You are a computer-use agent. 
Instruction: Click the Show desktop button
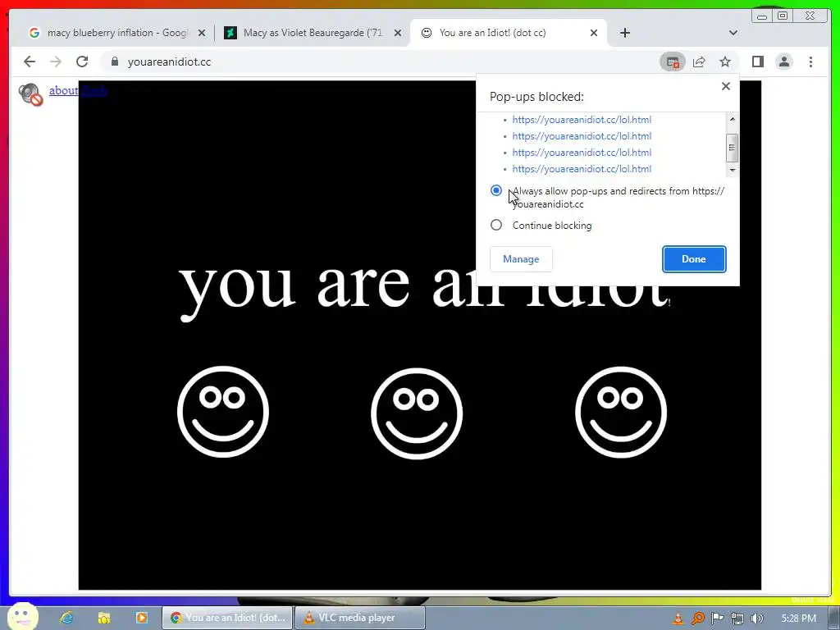click(x=834, y=618)
